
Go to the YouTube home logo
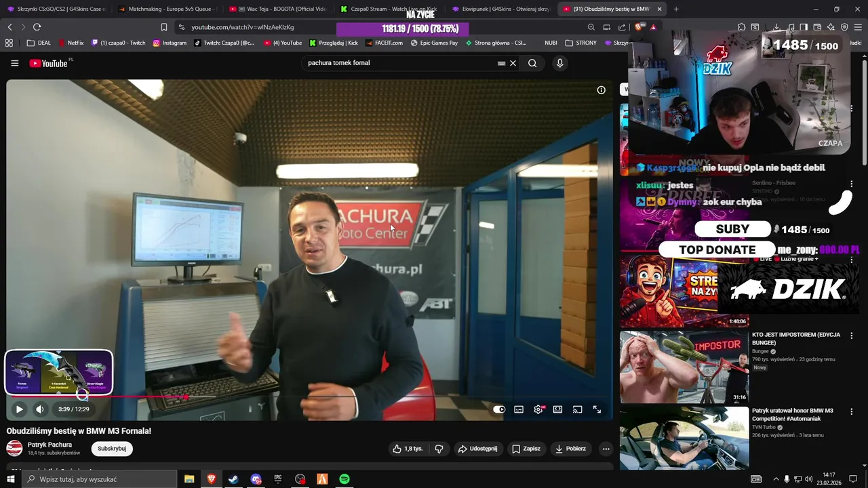(x=50, y=63)
